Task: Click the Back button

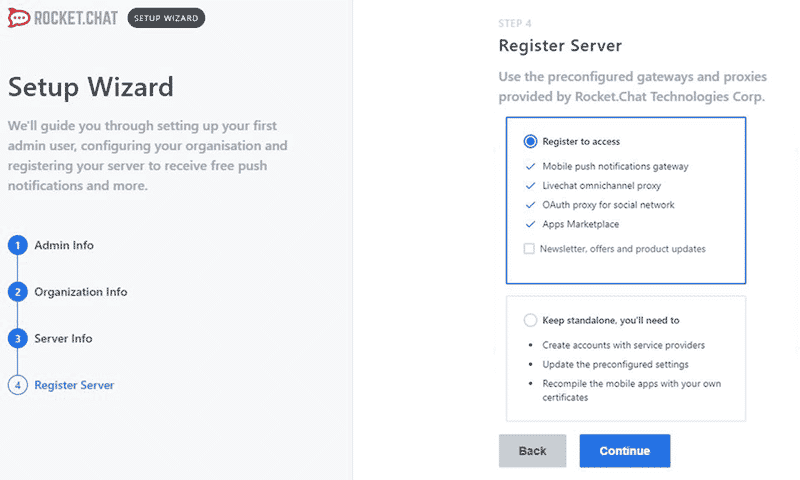Action: coord(533,451)
